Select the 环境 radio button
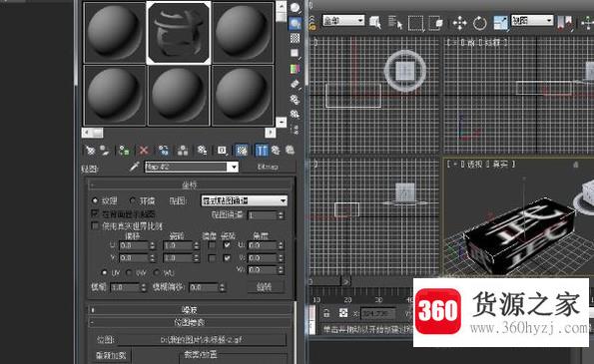594x364 pixels. (132, 200)
